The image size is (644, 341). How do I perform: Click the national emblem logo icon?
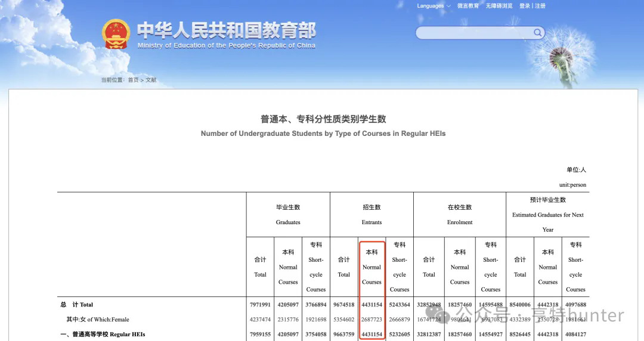[116, 34]
